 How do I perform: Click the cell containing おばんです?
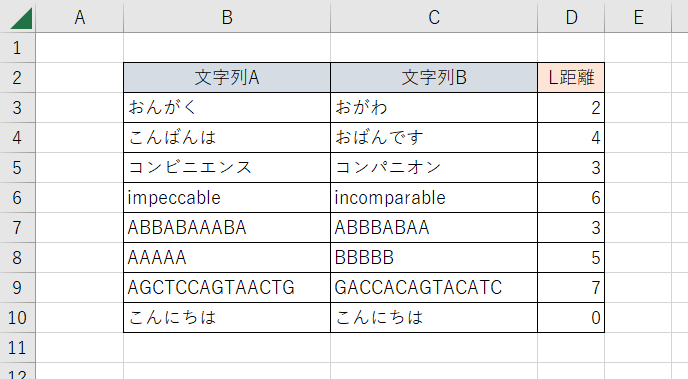(x=434, y=138)
